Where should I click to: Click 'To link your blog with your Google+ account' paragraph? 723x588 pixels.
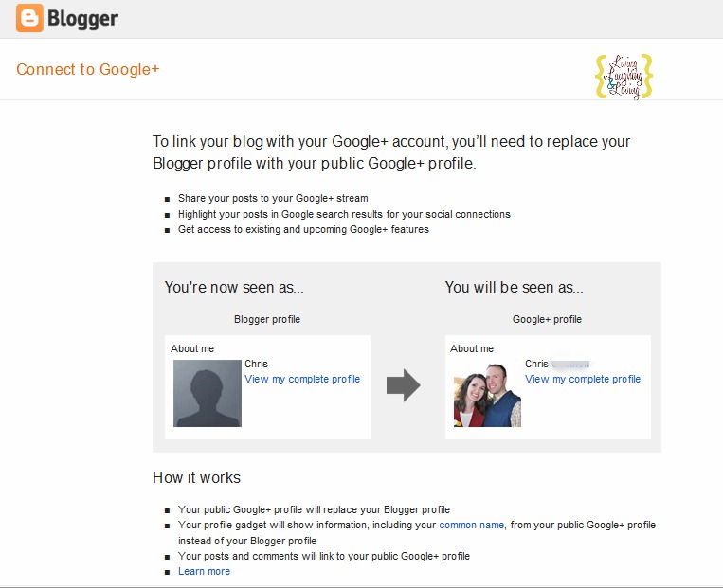pyautogui.click(x=391, y=152)
